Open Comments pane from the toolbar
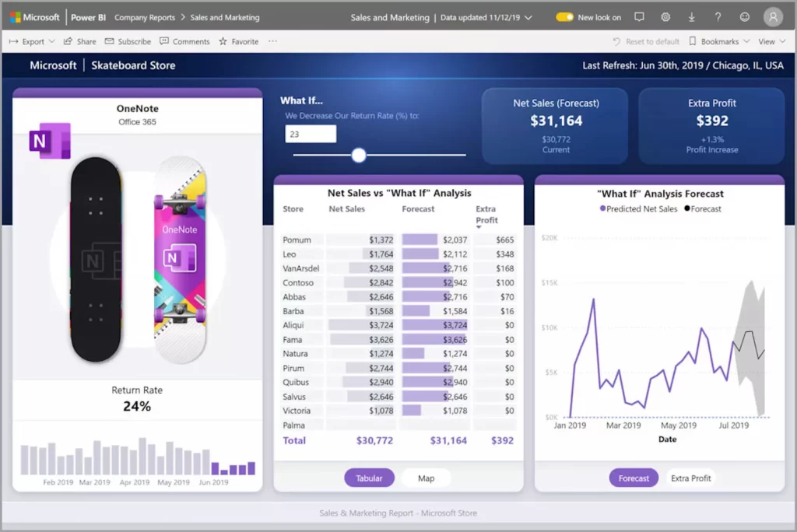797x532 pixels. tap(184, 41)
